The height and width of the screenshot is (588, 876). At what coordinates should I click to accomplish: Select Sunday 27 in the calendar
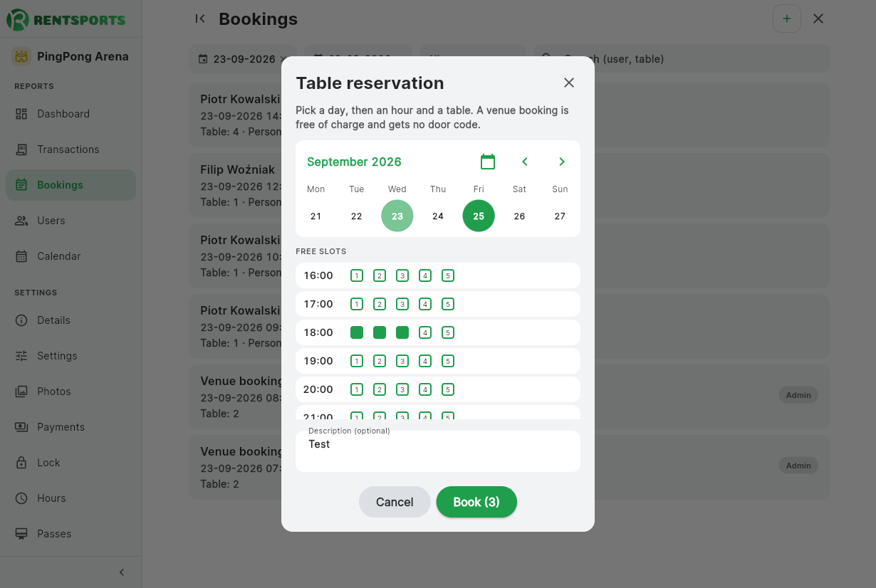(x=560, y=216)
